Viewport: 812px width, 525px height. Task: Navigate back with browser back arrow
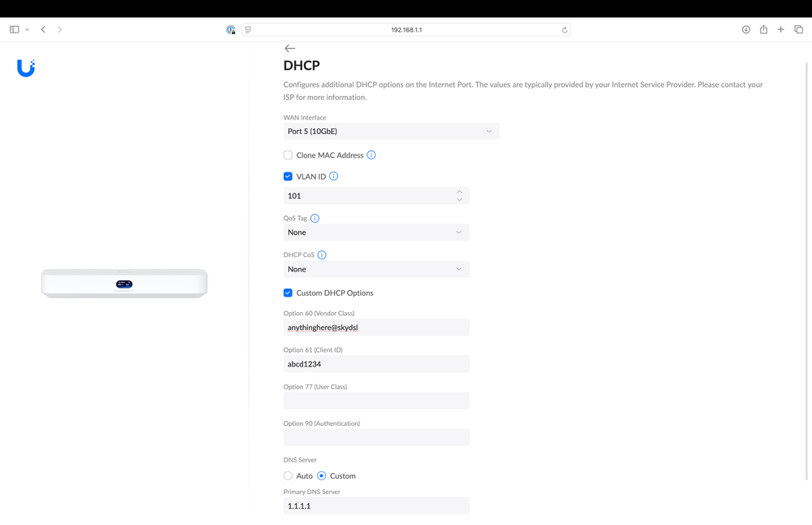44,29
